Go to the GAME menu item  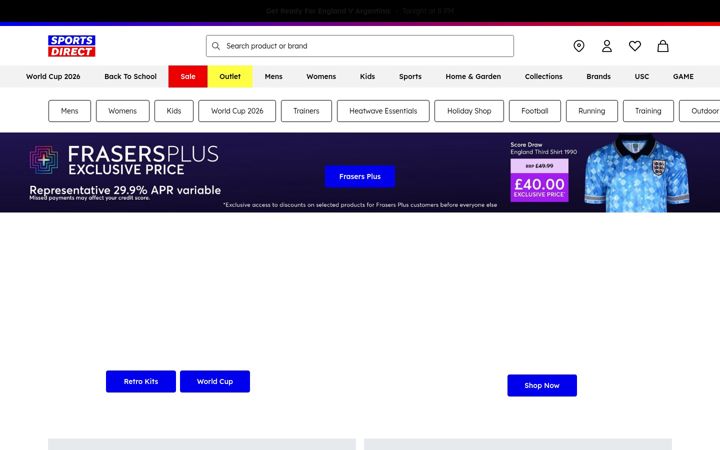click(x=683, y=76)
